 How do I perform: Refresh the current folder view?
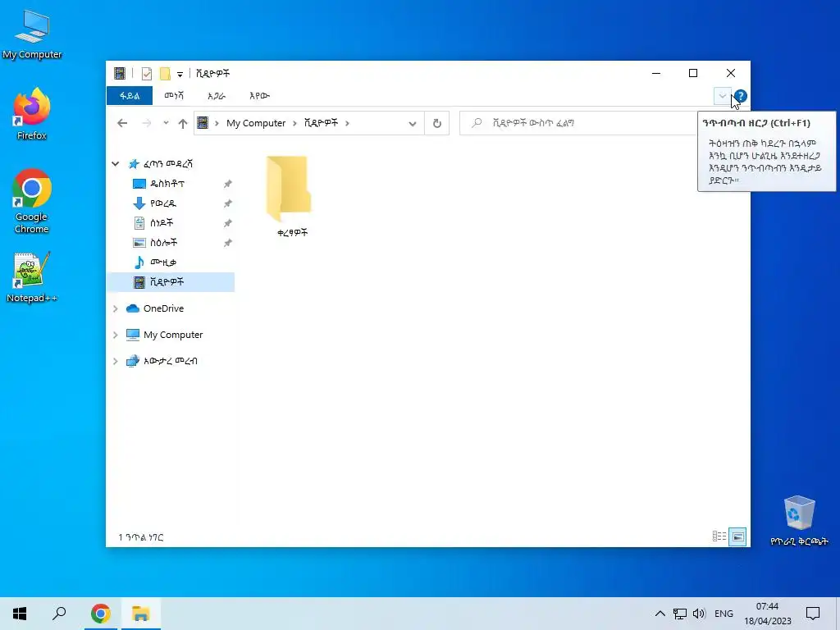click(x=437, y=124)
